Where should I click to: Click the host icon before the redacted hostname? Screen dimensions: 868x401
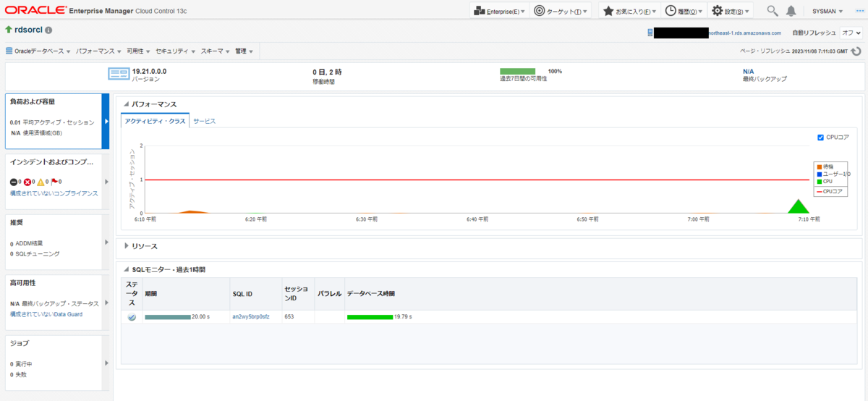pos(650,33)
